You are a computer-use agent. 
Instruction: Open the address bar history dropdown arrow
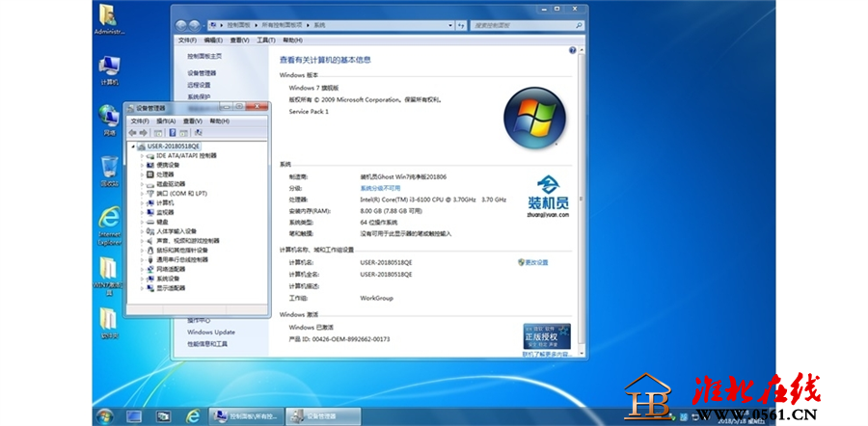[450, 25]
